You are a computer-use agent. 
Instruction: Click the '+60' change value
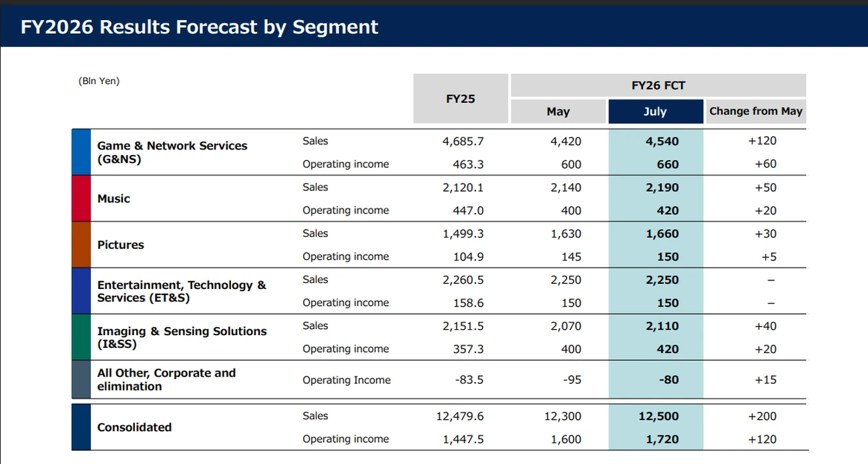[765, 164]
